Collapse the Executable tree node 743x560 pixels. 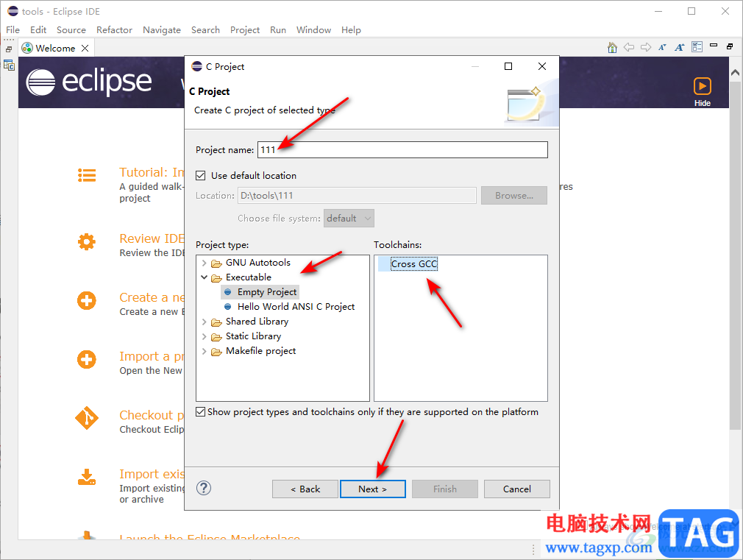pos(205,277)
